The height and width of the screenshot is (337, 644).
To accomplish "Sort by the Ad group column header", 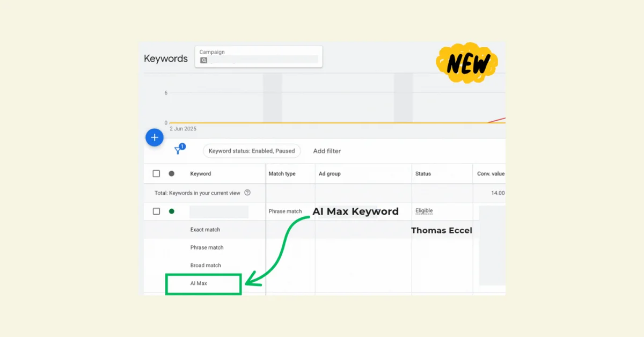I will pyautogui.click(x=330, y=173).
